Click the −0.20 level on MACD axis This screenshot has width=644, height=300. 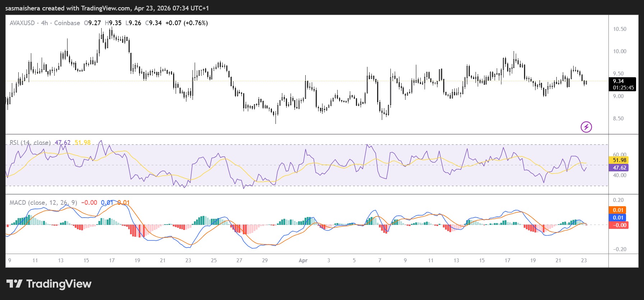(x=619, y=249)
